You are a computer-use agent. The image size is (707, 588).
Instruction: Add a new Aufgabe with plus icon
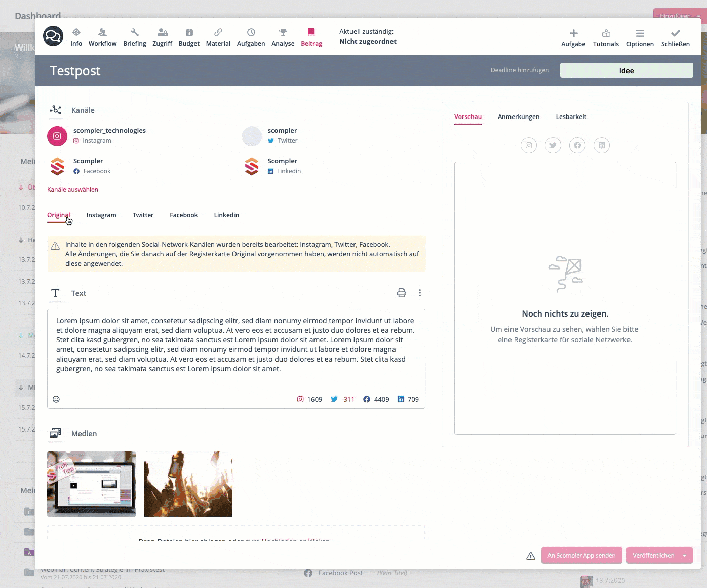point(573,33)
